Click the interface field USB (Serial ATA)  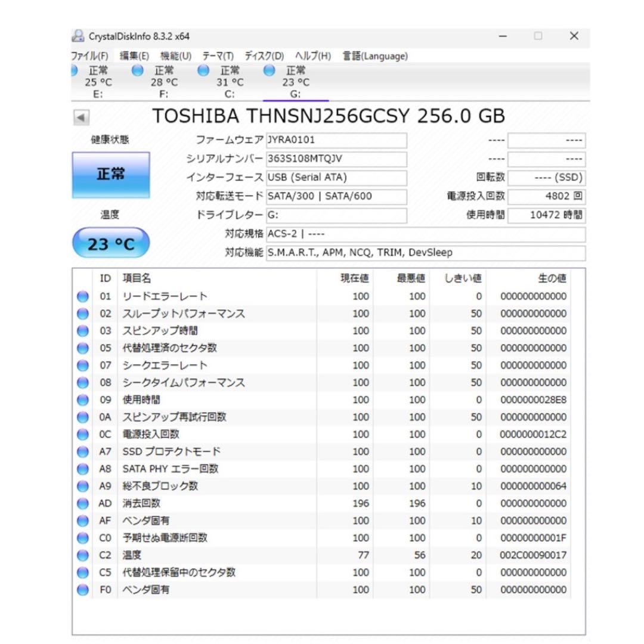click(336, 178)
